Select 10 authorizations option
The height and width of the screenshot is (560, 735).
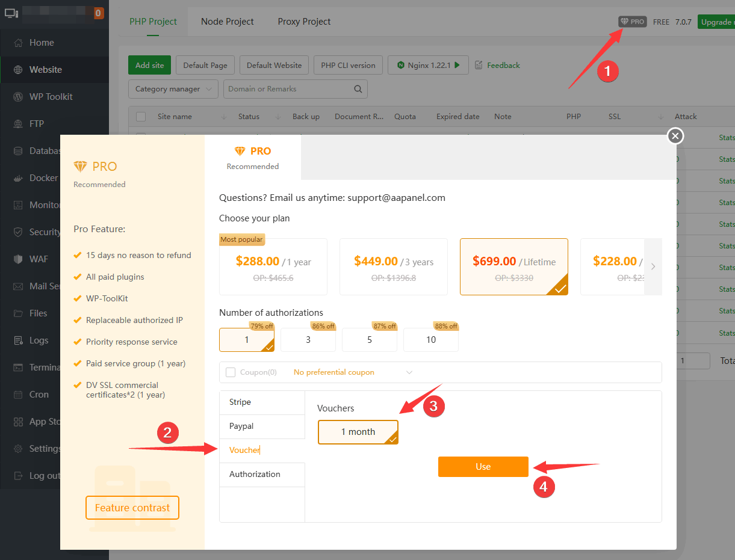tap(431, 340)
